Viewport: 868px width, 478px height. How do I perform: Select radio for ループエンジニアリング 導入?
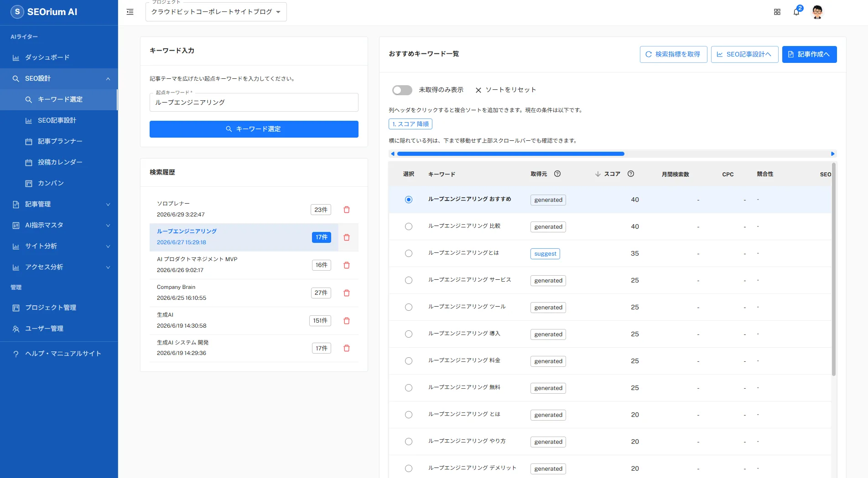(x=409, y=334)
